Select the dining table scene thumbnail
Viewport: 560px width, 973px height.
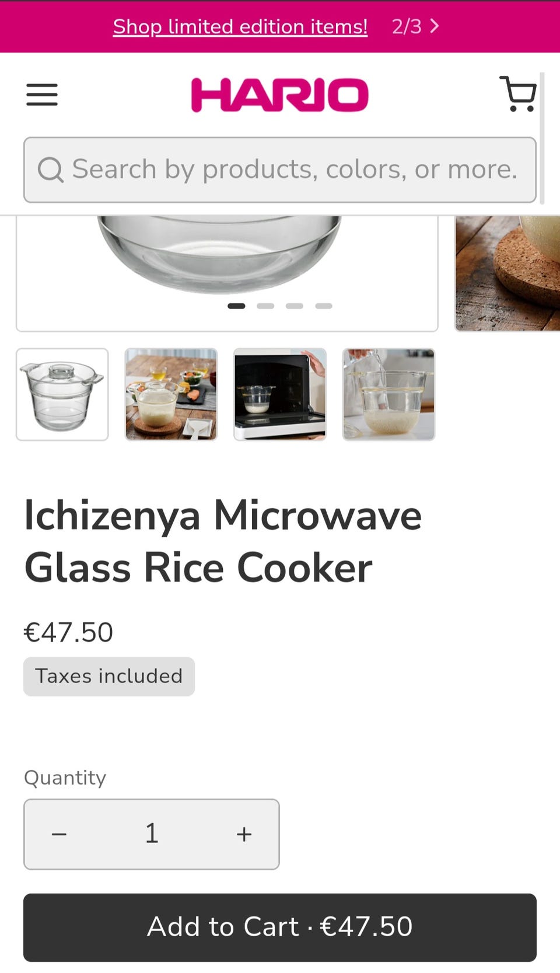click(171, 394)
